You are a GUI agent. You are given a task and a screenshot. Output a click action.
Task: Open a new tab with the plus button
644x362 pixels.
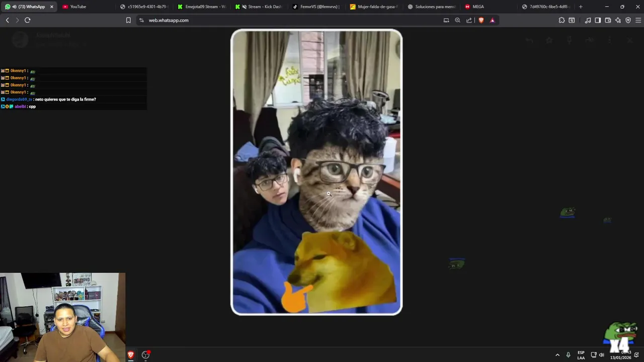click(x=581, y=7)
